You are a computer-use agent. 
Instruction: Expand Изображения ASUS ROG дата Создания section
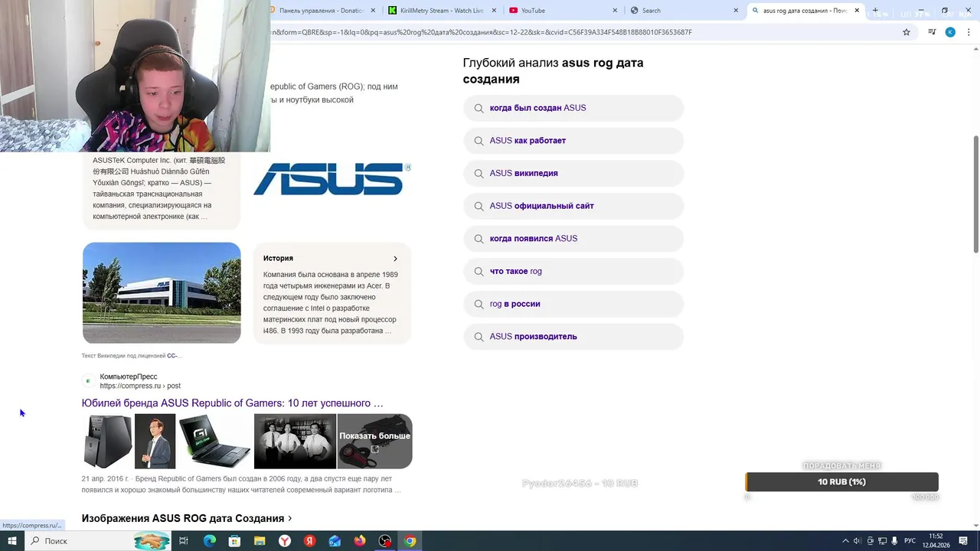[187, 519]
